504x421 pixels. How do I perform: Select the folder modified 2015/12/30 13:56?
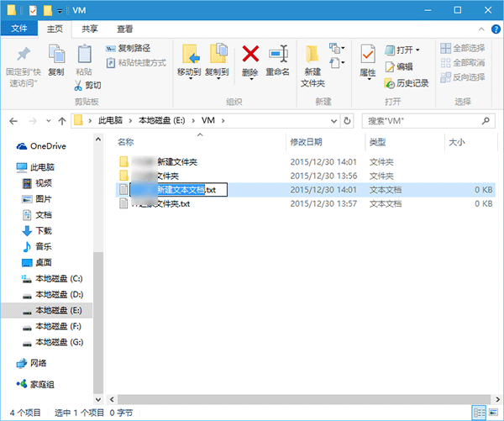tap(306, 176)
